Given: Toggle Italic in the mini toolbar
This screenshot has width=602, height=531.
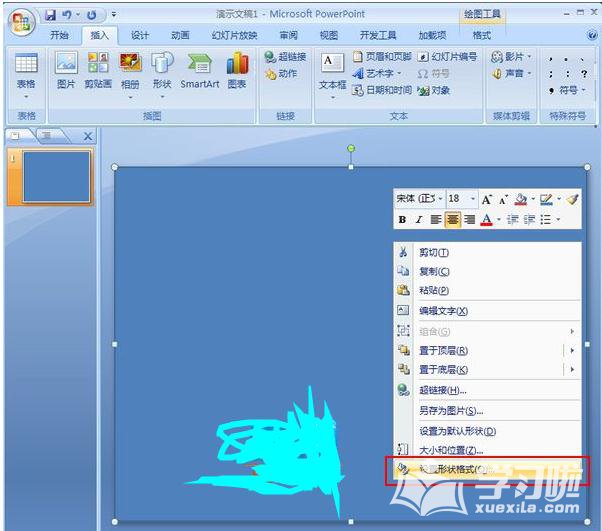Looking at the screenshot, I should pyautogui.click(x=419, y=220).
